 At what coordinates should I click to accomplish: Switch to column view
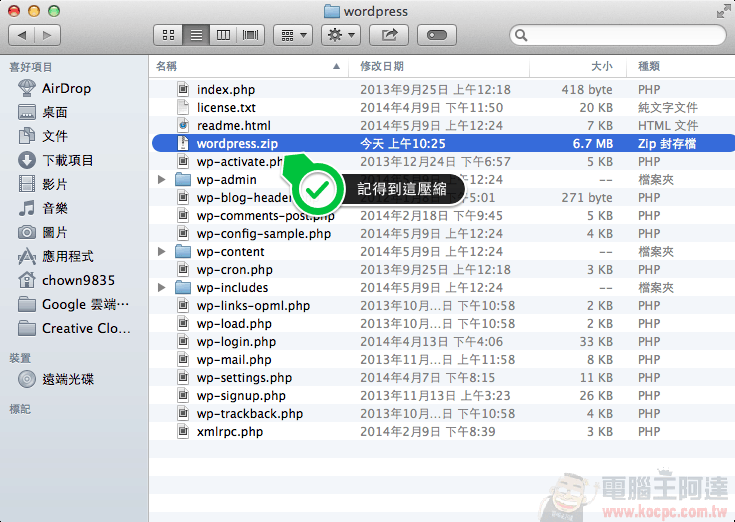pyautogui.click(x=223, y=35)
